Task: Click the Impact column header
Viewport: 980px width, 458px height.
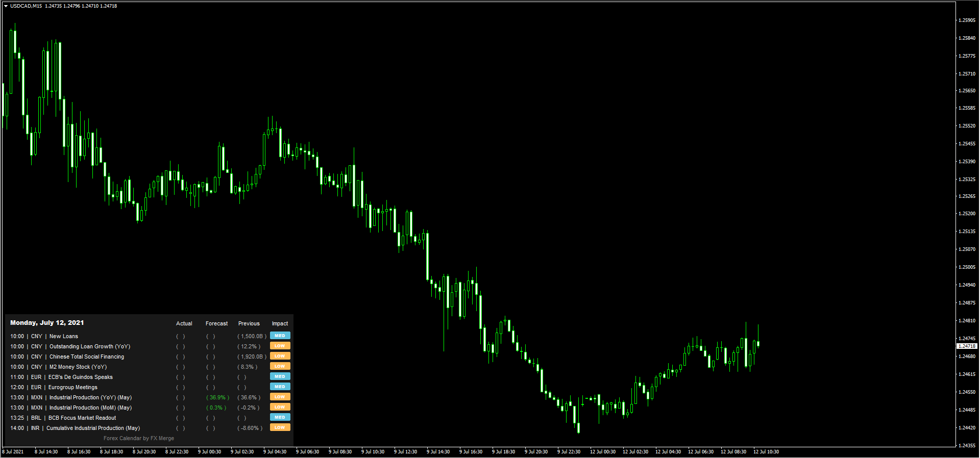Action: (x=280, y=324)
